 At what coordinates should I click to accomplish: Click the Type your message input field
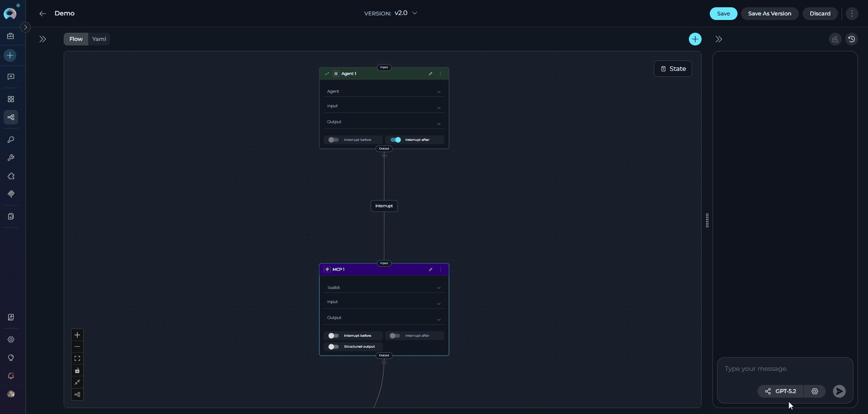[x=773, y=369]
